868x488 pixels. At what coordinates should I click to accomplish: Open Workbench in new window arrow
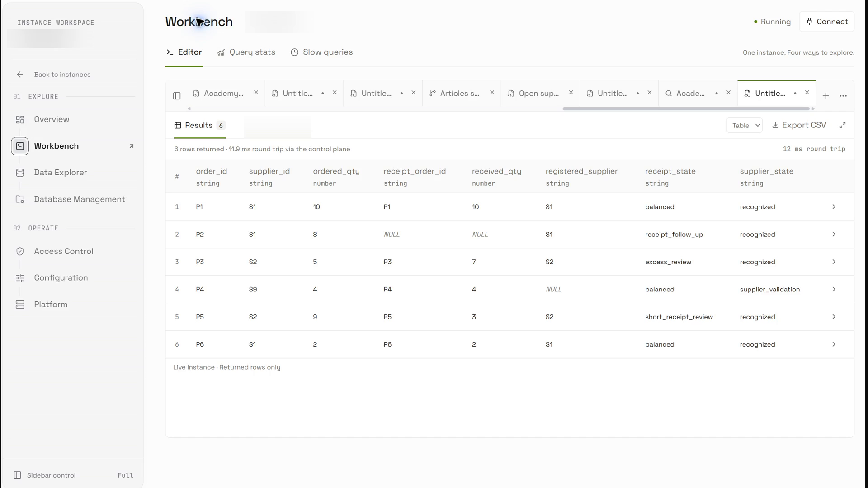tap(132, 146)
